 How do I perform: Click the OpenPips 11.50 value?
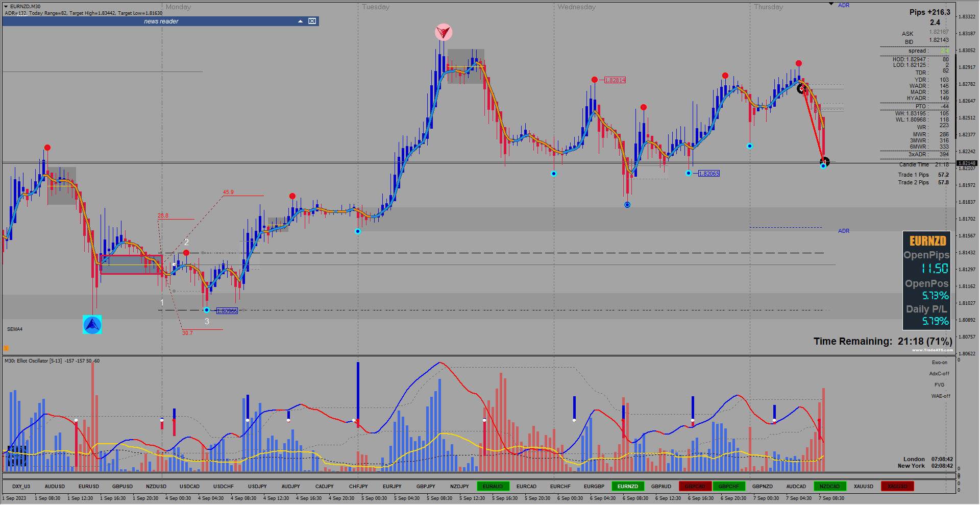(935, 269)
